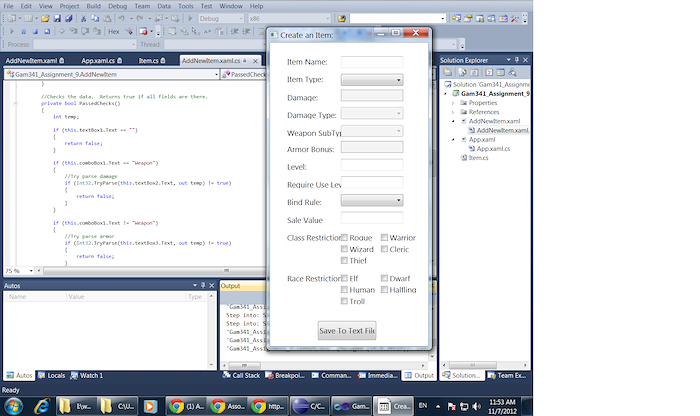The width and height of the screenshot is (700, 416).
Task: Click the Windows Start button
Action: click(x=13, y=406)
